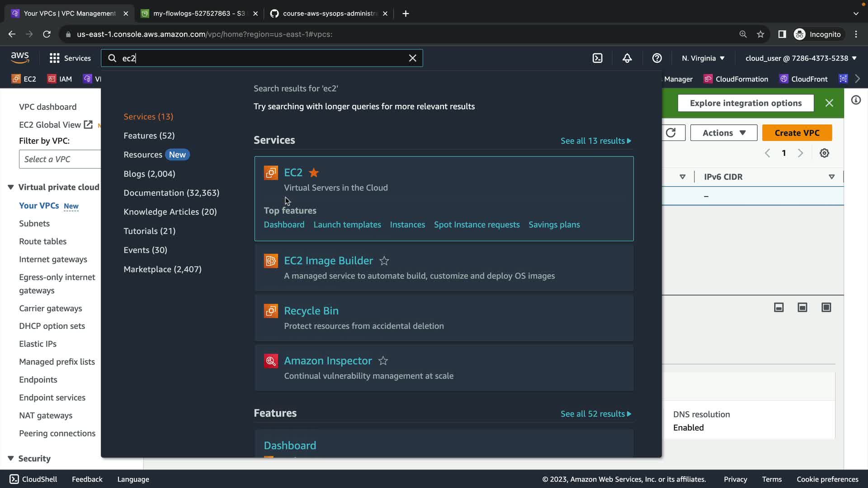Favorite Amazon Inspector with the star
Screen dimensions: 868x488
383,361
